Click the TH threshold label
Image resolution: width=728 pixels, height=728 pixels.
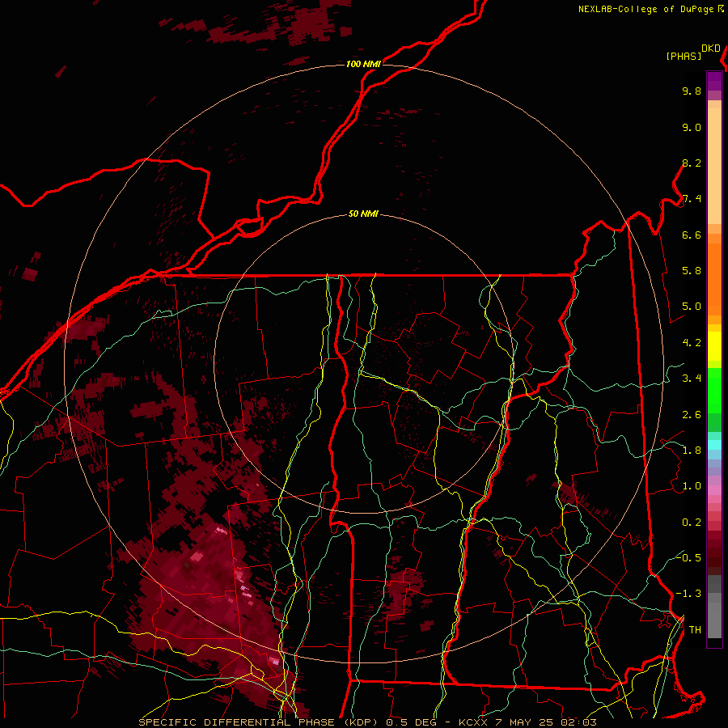tap(695, 630)
